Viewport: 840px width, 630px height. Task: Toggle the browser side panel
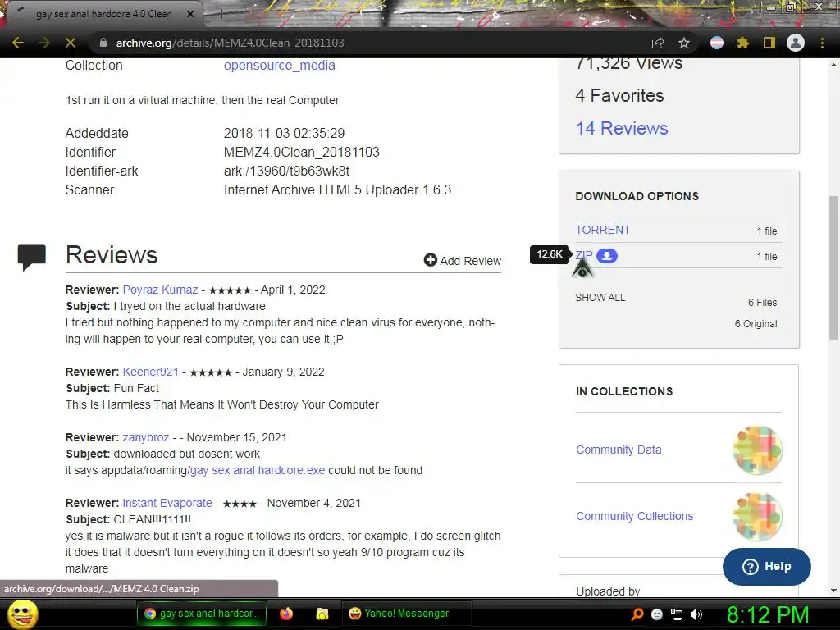pos(769,43)
